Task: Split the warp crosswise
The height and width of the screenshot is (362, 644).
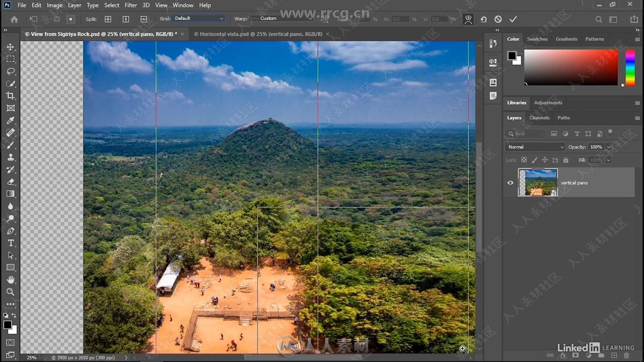Action: [x=108, y=19]
